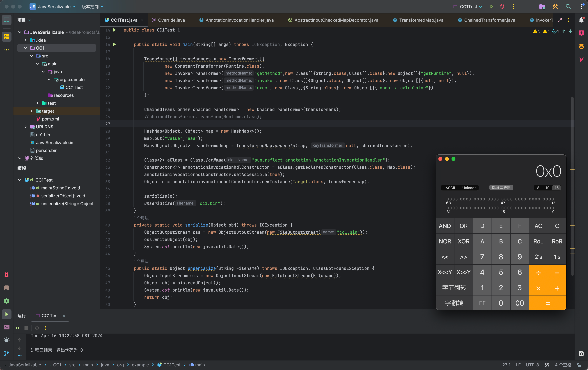Open the Terminal tool window icon
The height and width of the screenshot is (370, 588).
7,327
